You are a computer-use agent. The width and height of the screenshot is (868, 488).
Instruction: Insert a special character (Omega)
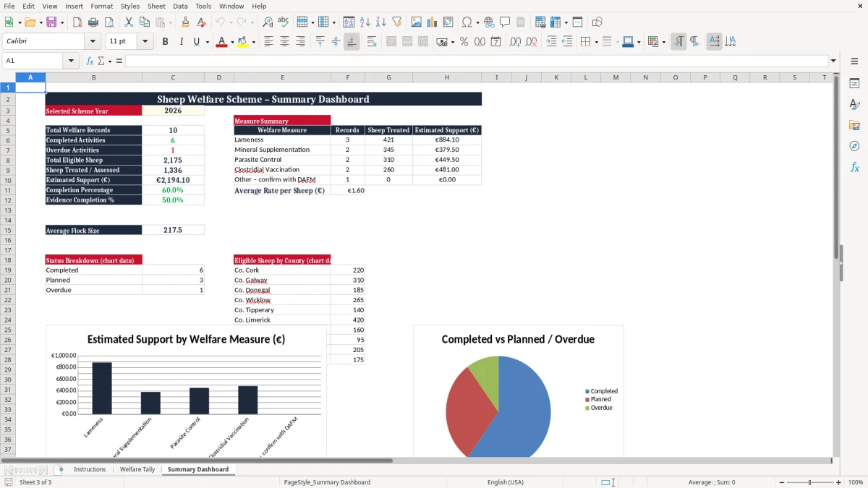[x=467, y=22]
